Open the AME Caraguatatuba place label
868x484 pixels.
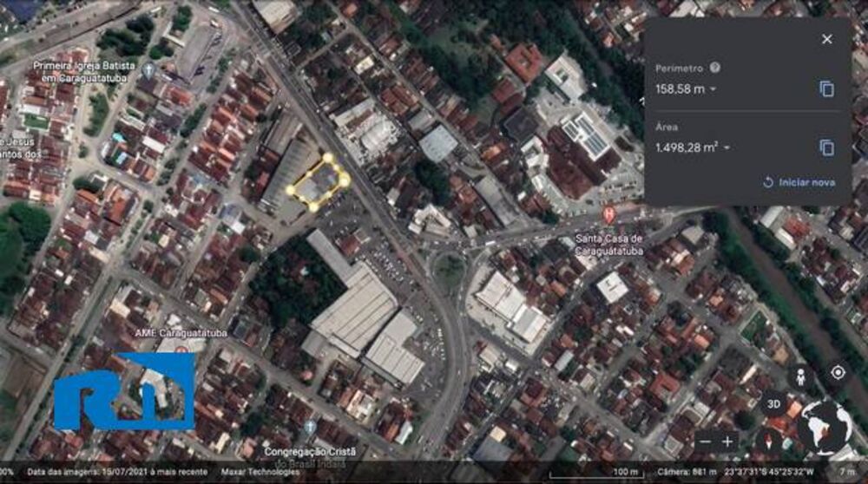181,333
